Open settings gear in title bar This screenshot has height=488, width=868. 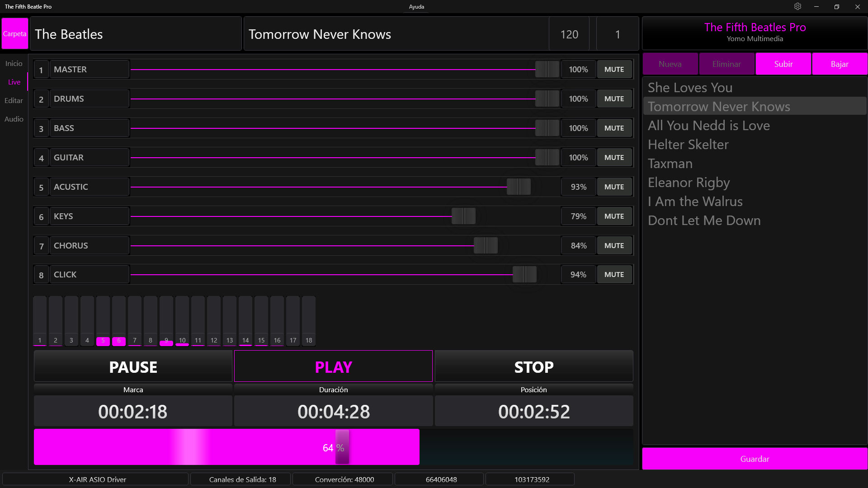click(797, 6)
